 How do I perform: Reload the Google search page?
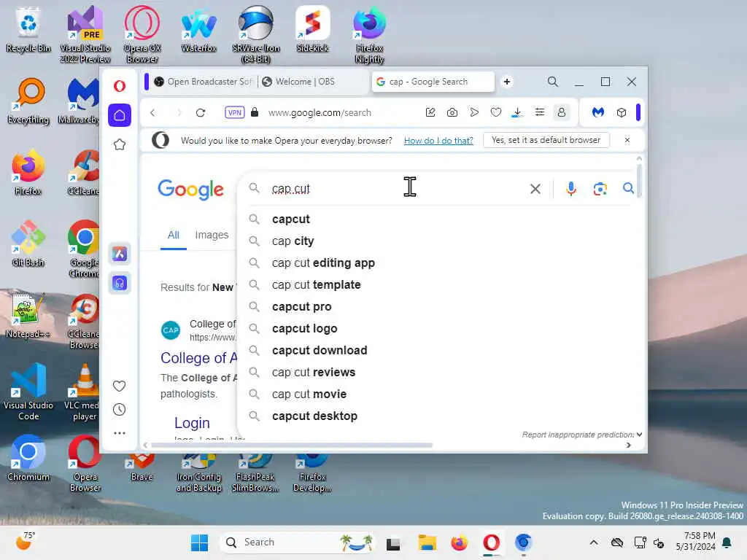(x=201, y=113)
